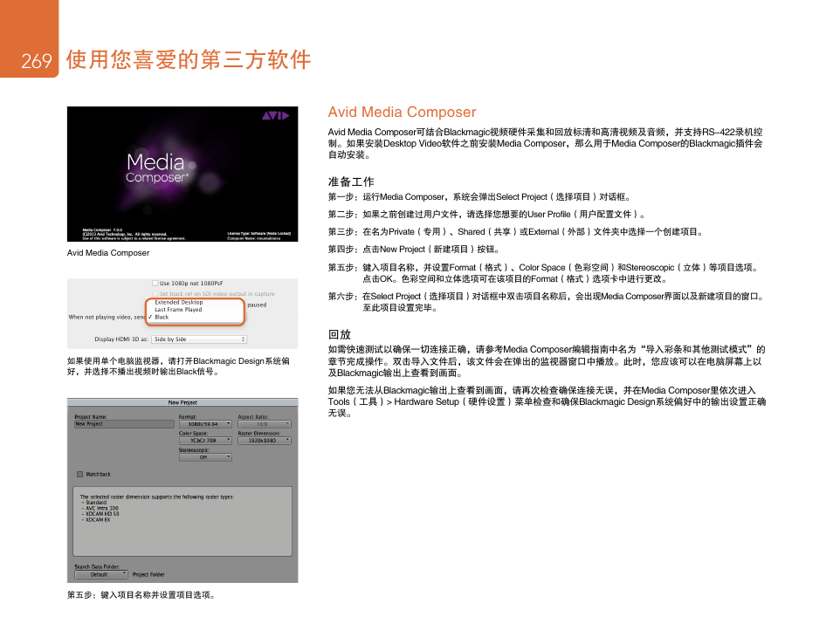The height and width of the screenshot is (644, 833).
Task: Open the Aspect Ratio dropdown showing 16:9
Action: coord(264,424)
